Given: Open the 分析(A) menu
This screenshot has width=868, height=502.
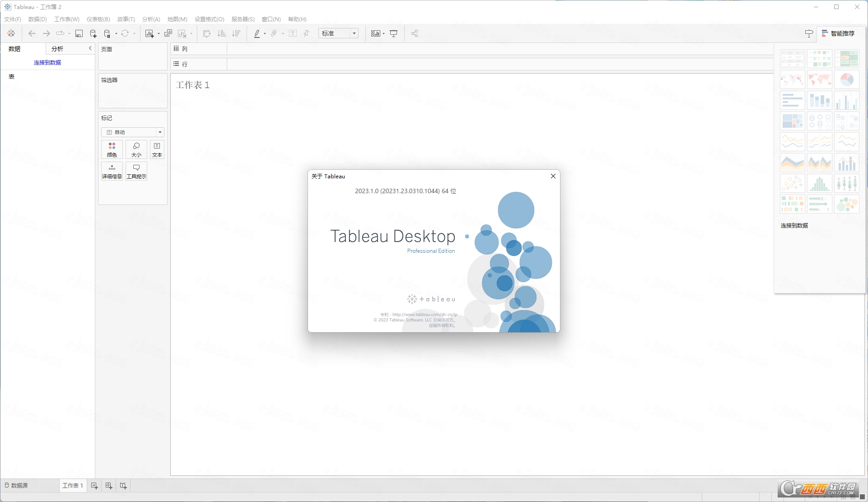Looking at the screenshot, I should coord(151,19).
